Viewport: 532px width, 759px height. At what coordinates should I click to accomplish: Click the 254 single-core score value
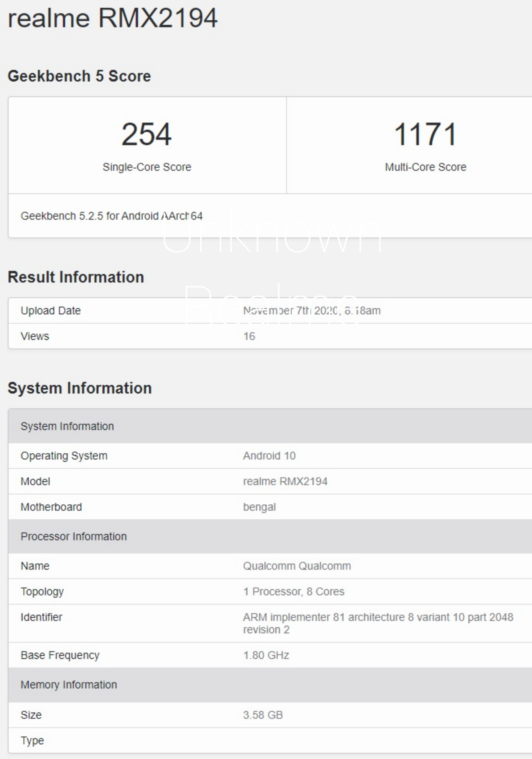[146, 134]
